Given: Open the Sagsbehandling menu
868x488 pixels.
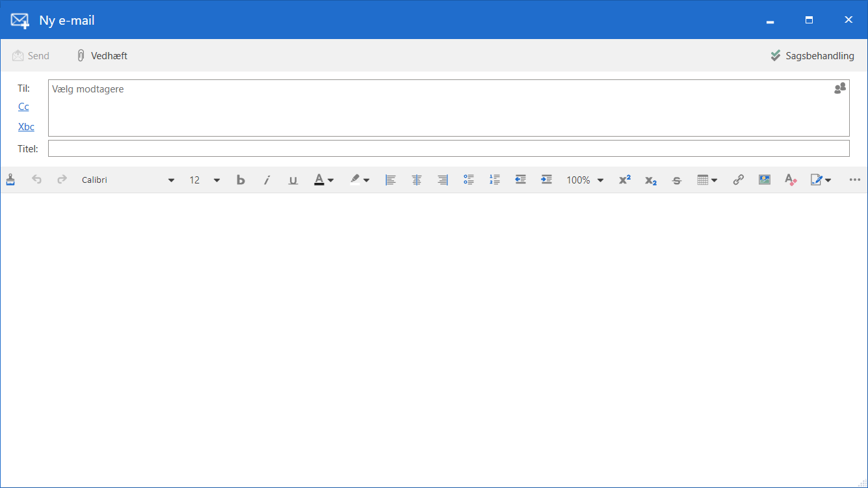Looking at the screenshot, I should coord(812,56).
